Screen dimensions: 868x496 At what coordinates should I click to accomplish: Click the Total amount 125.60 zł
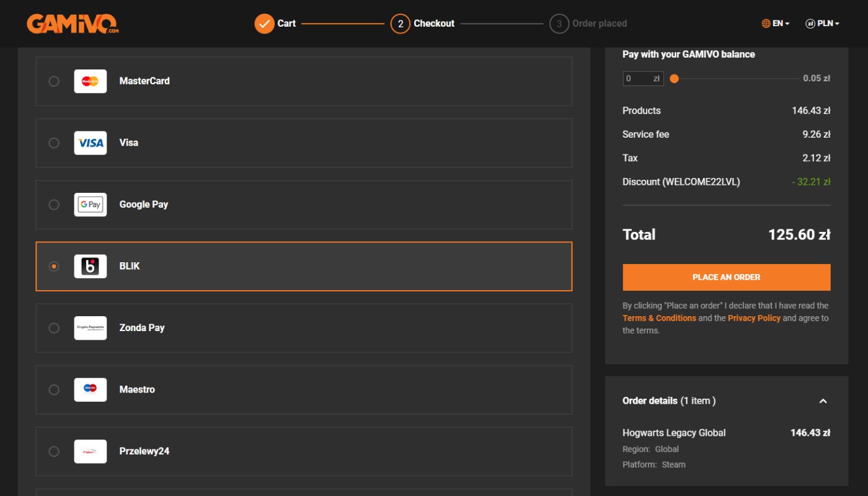click(799, 234)
